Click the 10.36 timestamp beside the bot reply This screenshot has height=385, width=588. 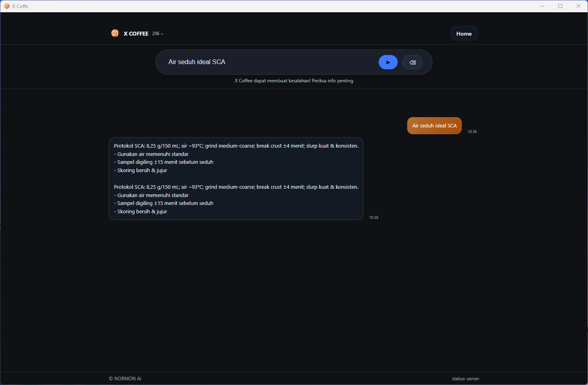point(374,218)
